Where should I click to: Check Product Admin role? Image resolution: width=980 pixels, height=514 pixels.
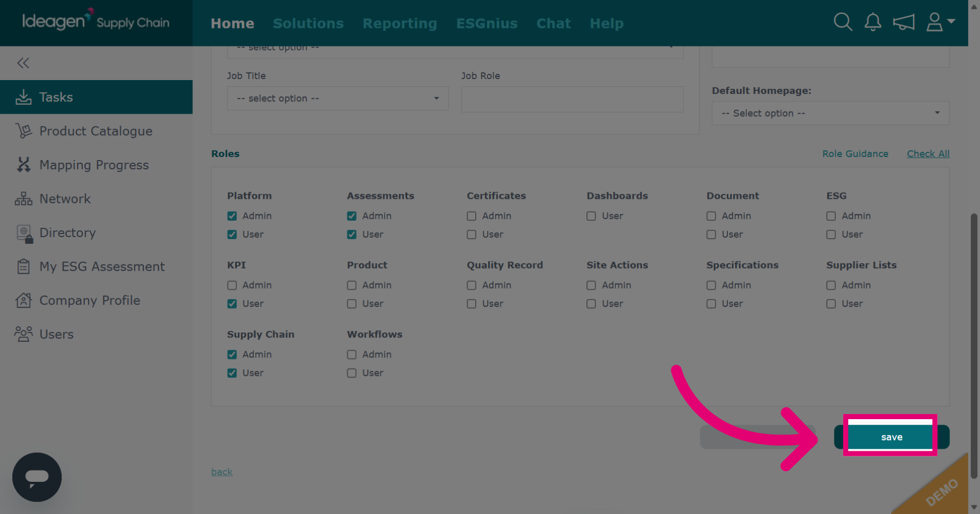[x=352, y=286]
